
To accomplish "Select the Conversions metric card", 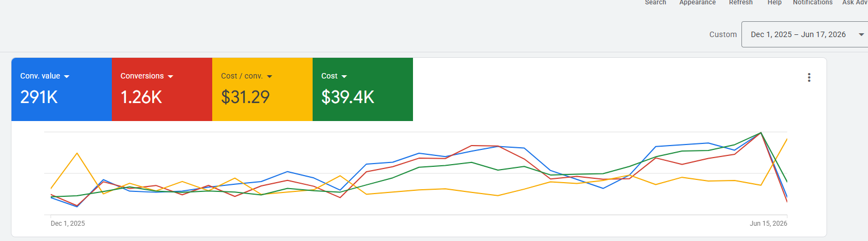I will [162, 89].
